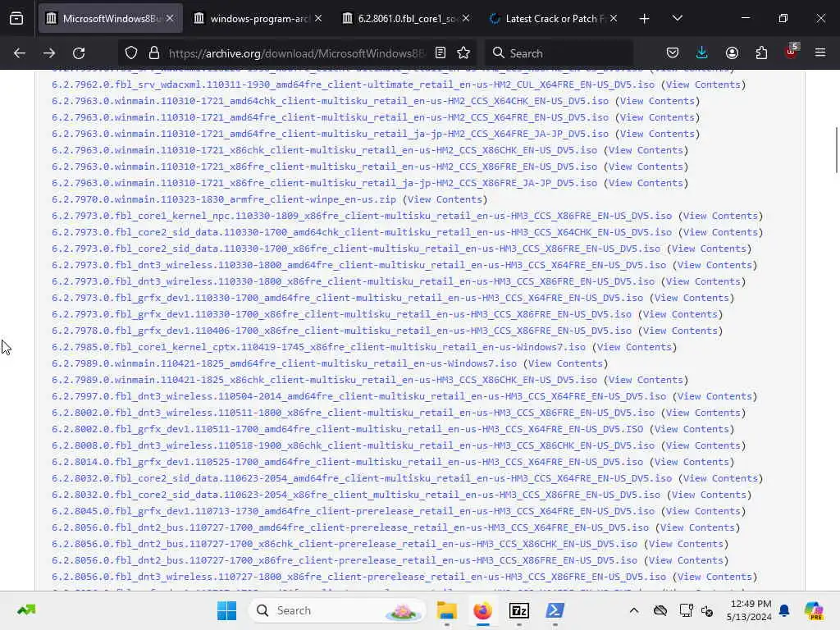Switch to windows-program-arc tab

(258, 19)
